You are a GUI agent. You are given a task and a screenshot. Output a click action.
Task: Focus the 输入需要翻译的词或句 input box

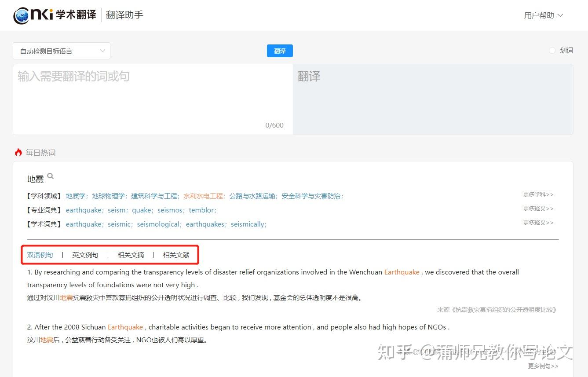point(153,99)
